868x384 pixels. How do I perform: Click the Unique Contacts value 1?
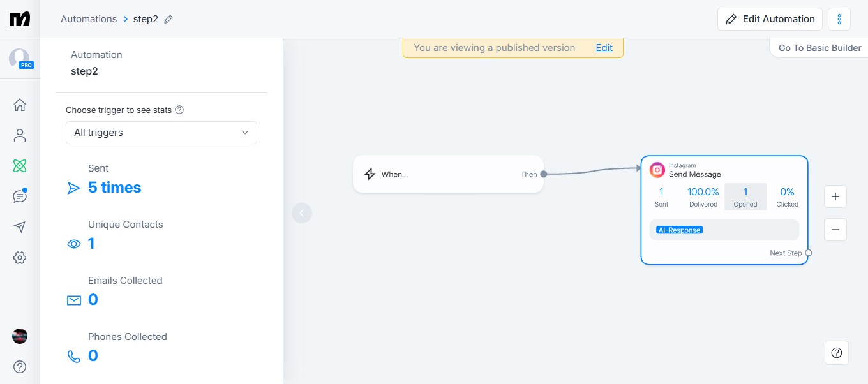click(91, 244)
